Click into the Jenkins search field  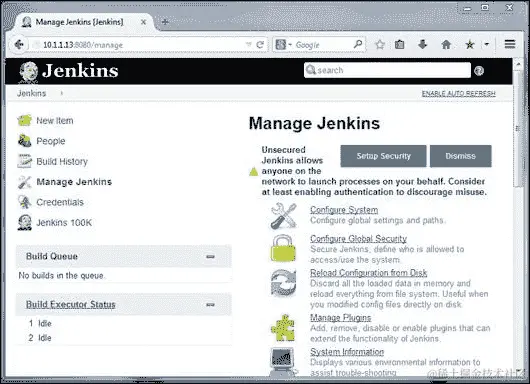coord(387,70)
